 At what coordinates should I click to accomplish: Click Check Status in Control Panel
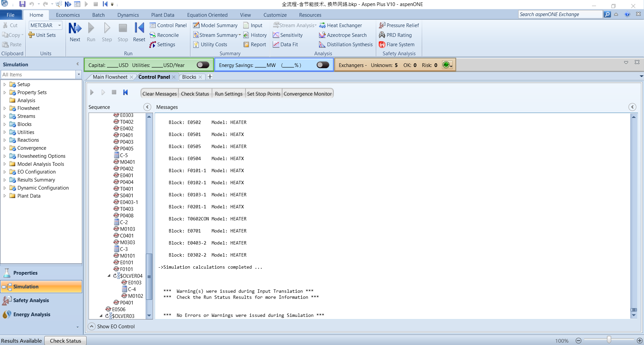[x=195, y=94]
